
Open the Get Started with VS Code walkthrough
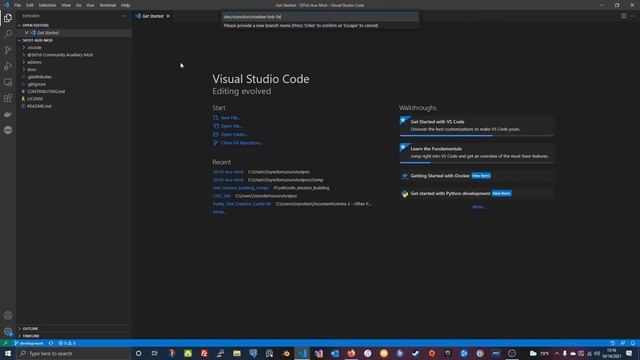click(x=477, y=125)
